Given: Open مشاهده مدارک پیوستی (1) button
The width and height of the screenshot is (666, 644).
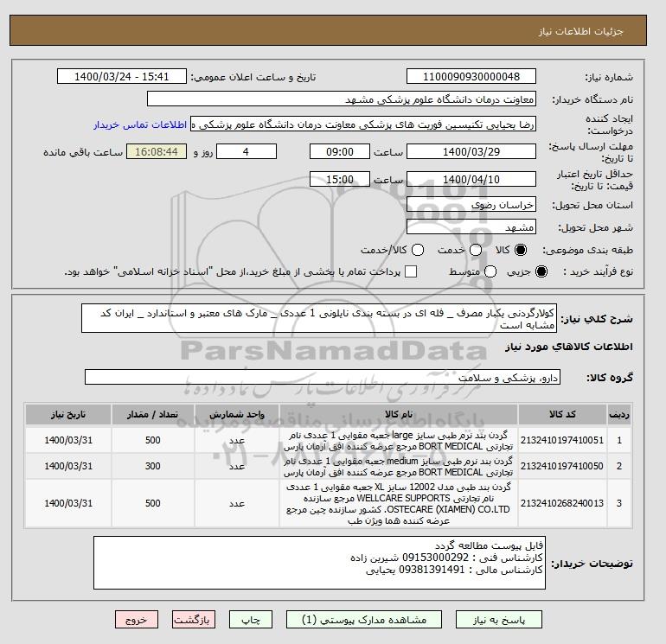Looking at the screenshot, I should click(363, 620).
